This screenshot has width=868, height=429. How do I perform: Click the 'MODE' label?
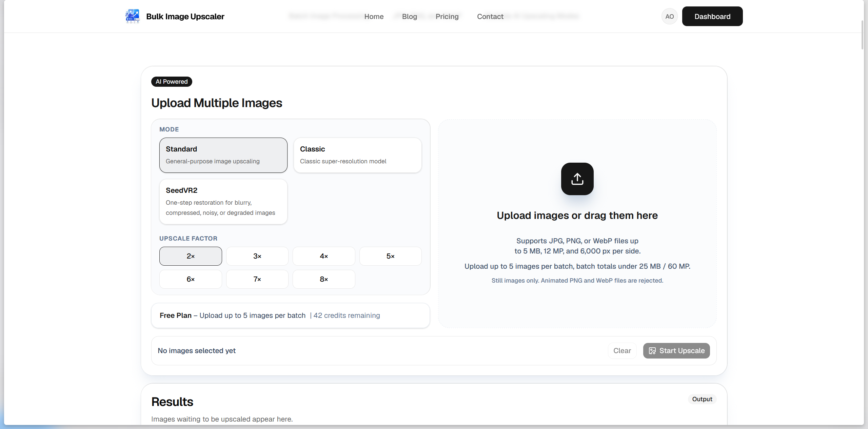pyautogui.click(x=169, y=129)
